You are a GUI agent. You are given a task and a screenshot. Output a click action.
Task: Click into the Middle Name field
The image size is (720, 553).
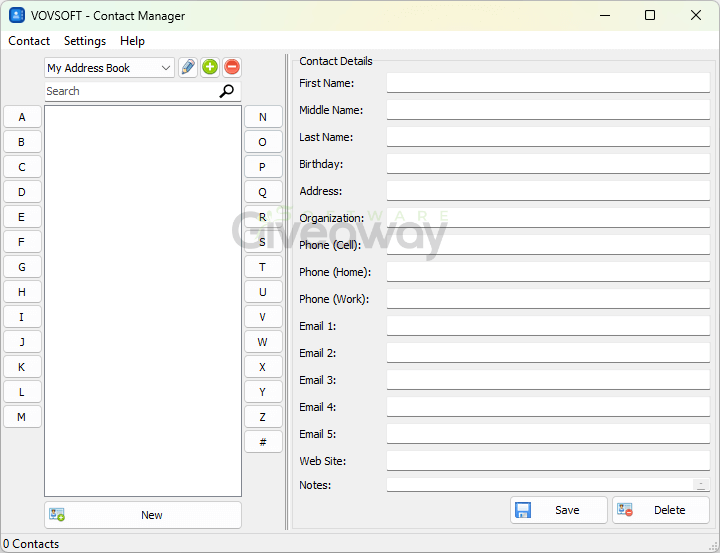tap(548, 110)
